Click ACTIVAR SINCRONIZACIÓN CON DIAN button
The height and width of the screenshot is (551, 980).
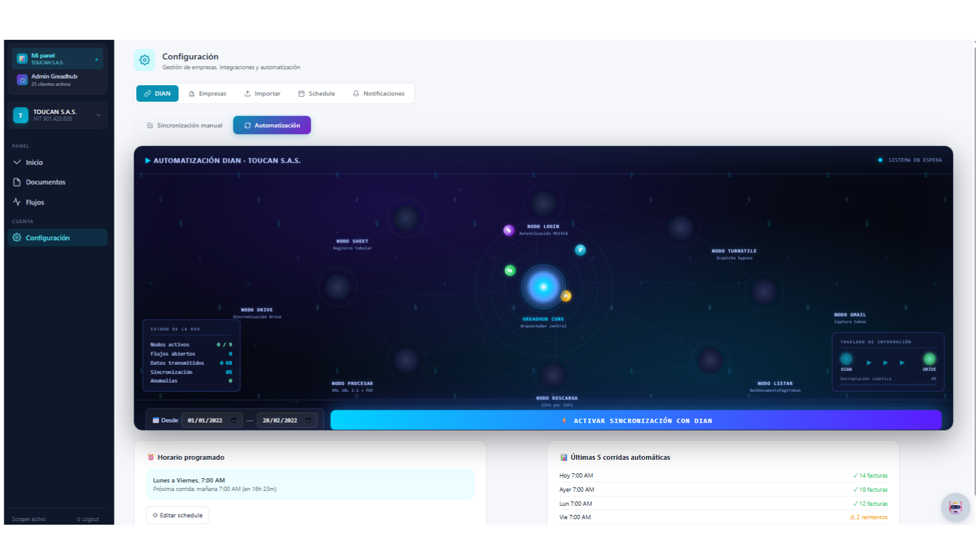coord(636,420)
